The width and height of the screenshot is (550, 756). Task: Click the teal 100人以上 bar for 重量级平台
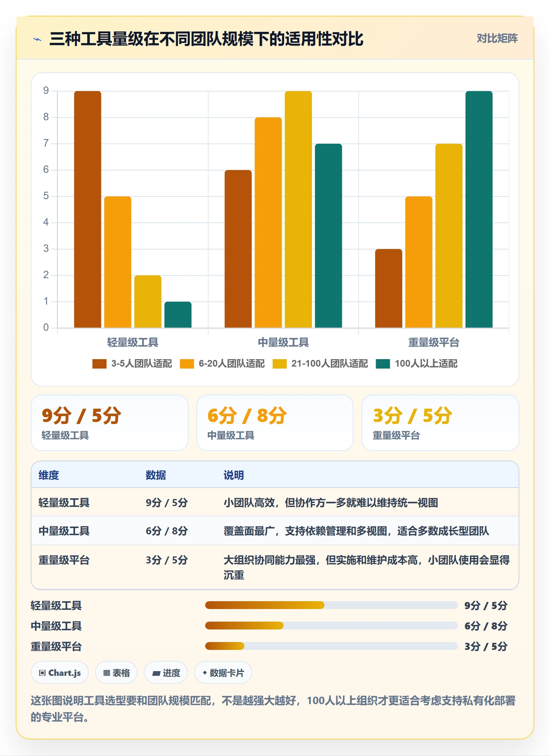point(479,209)
